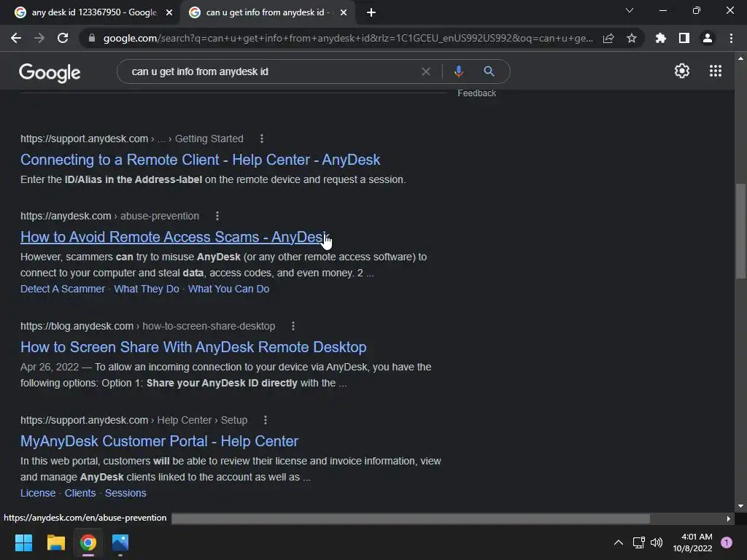Click the Chrome address bar URL
The image size is (747, 560).
point(348,38)
